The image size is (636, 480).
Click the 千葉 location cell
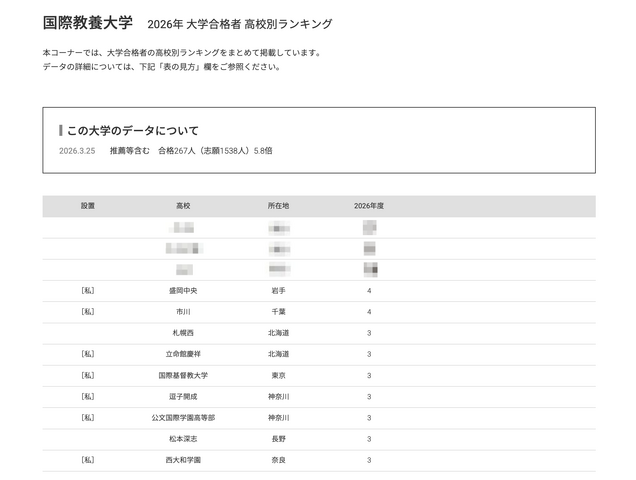tap(279, 312)
